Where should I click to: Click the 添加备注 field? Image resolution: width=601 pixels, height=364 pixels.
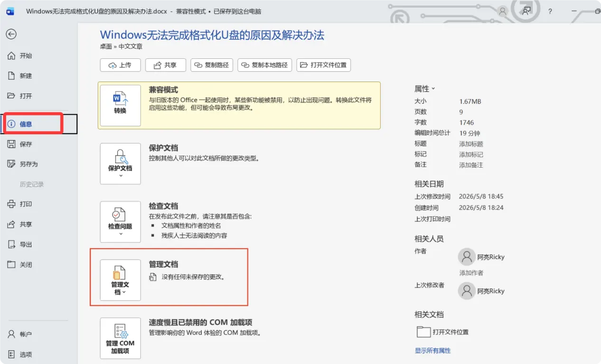471,165
